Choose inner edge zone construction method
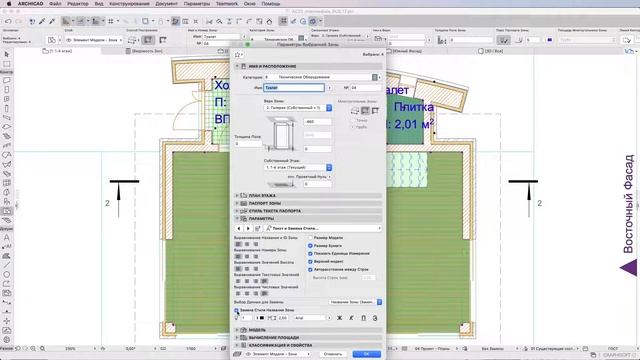640x360 pixels. [365, 111]
